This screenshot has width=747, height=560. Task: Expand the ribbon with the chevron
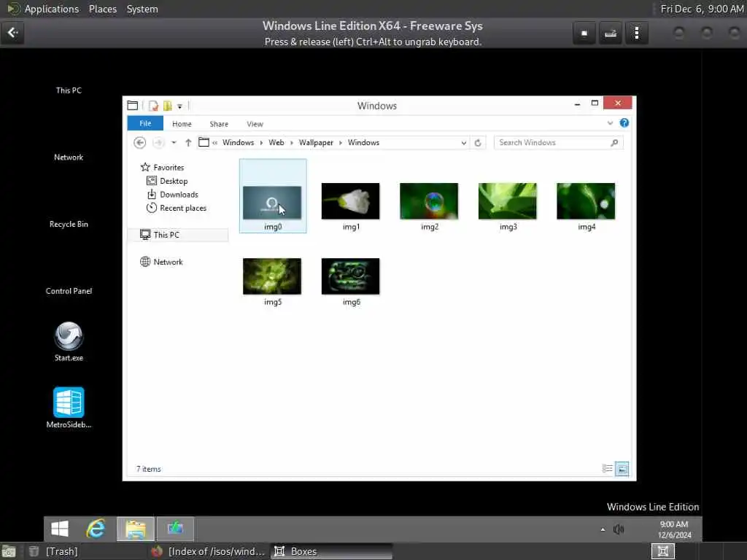610,122
